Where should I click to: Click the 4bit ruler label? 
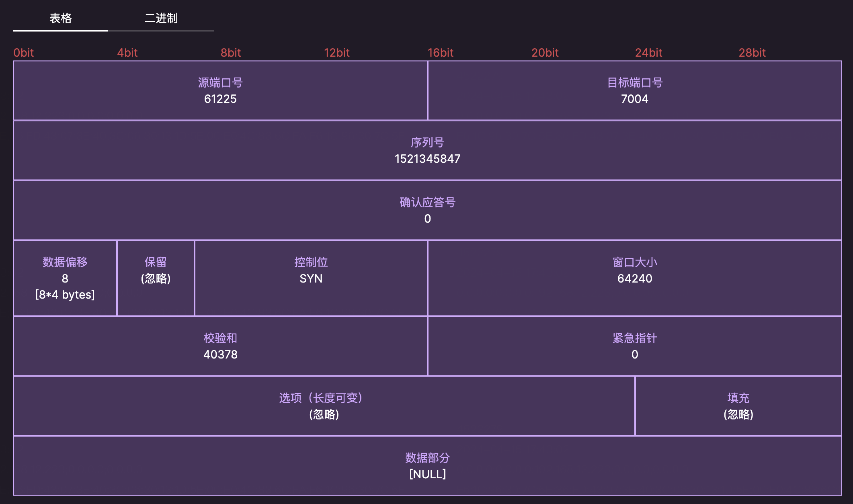tap(127, 53)
